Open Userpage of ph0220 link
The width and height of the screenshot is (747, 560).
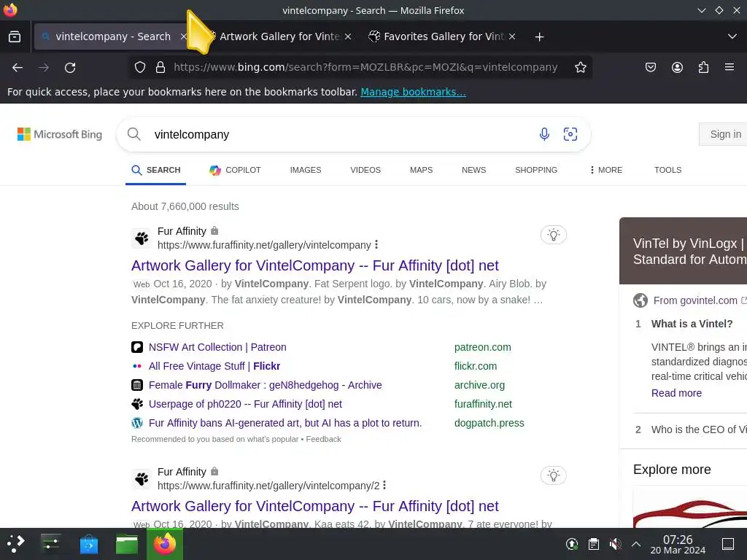[245, 404]
